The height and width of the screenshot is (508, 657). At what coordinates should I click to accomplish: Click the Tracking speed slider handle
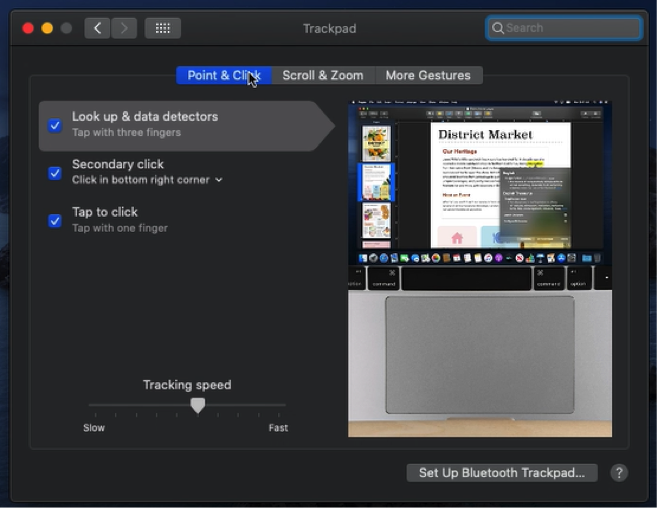pos(198,405)
